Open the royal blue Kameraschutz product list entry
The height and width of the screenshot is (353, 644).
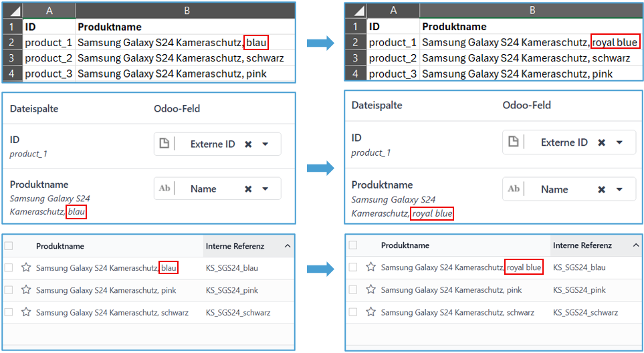(x=461, y=267)
